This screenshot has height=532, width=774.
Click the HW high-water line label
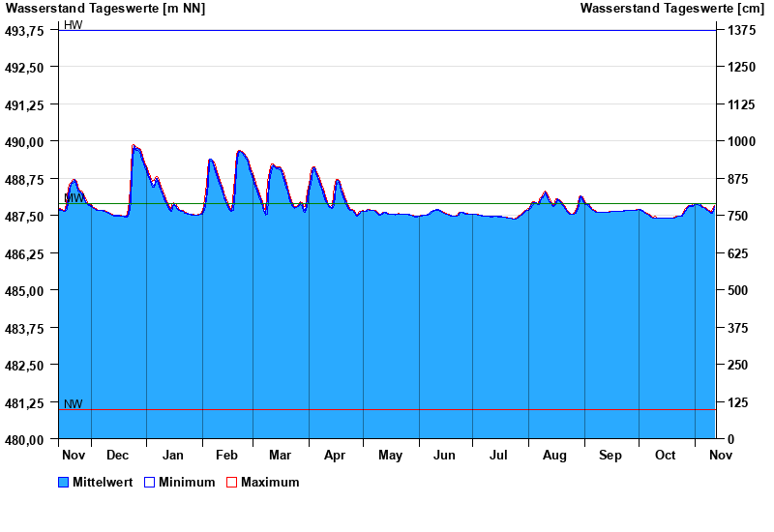tap(74, 25)
